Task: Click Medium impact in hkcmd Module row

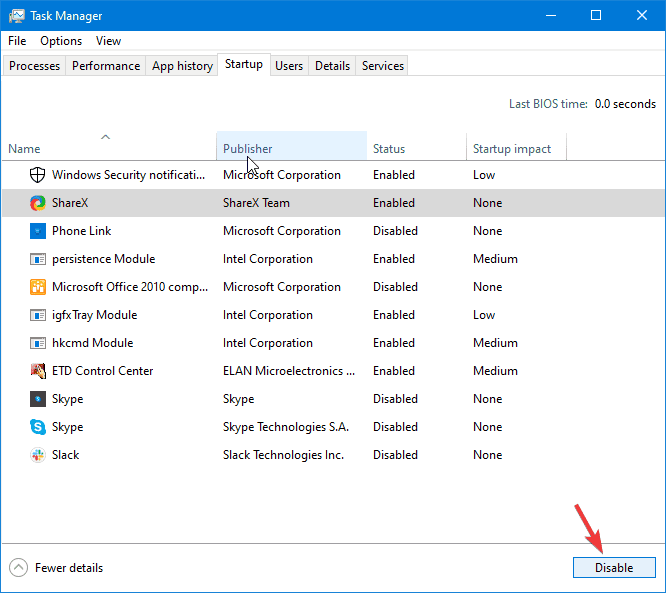Action: point(495,343)
